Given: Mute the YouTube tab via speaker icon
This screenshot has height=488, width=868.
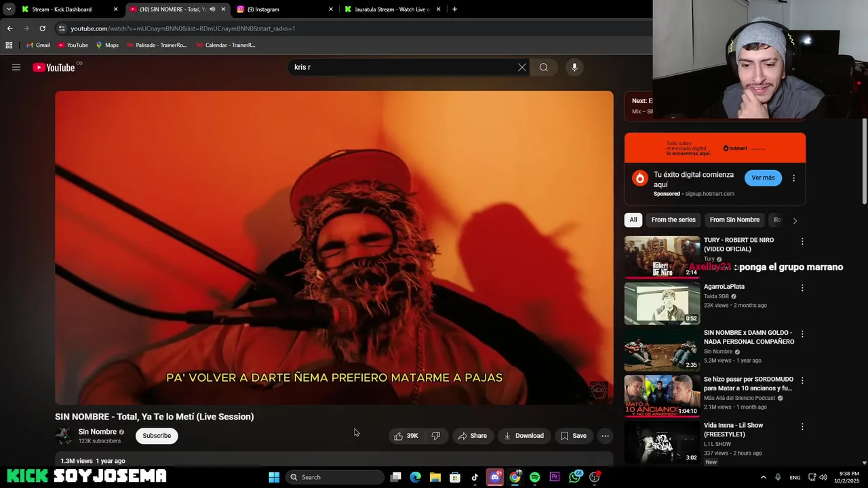Looking at the screenshot, I should tap(212, 9).
